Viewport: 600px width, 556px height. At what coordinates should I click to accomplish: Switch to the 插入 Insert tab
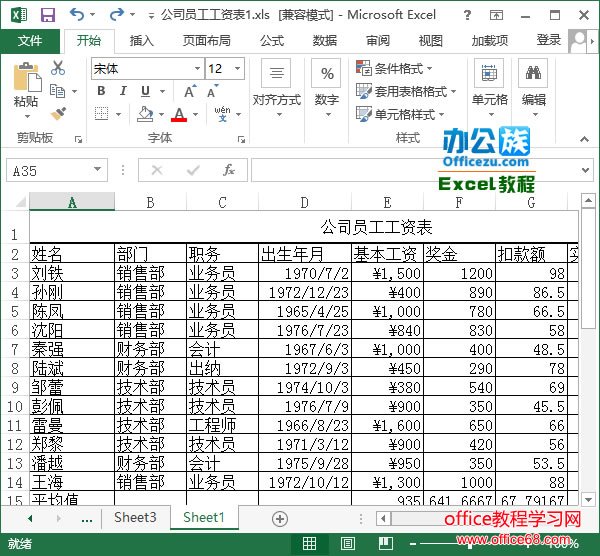click(142, 41)
